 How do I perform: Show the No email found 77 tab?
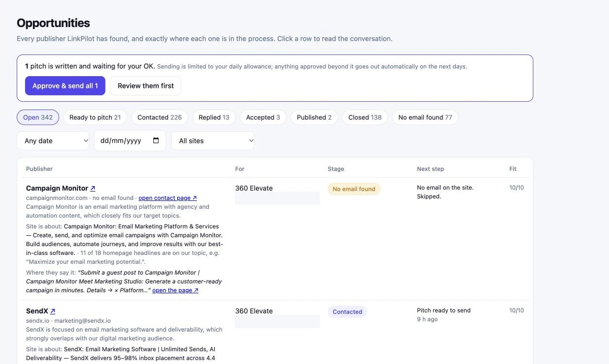click(x=425, y=117)
